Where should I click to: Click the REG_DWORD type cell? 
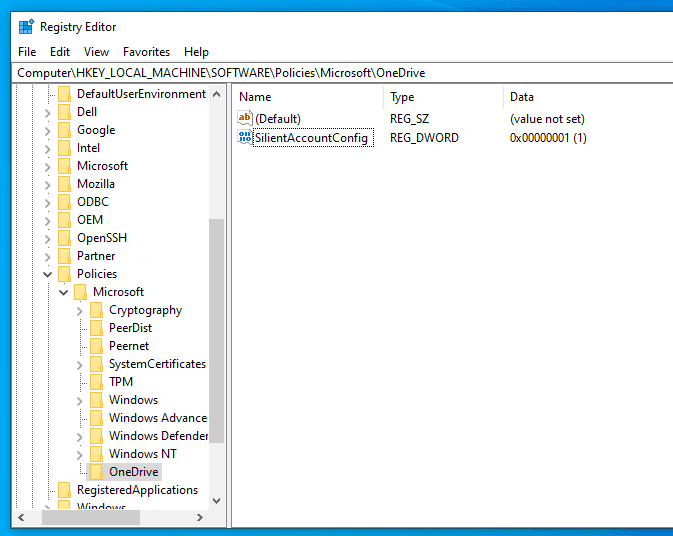pos(424,138)
